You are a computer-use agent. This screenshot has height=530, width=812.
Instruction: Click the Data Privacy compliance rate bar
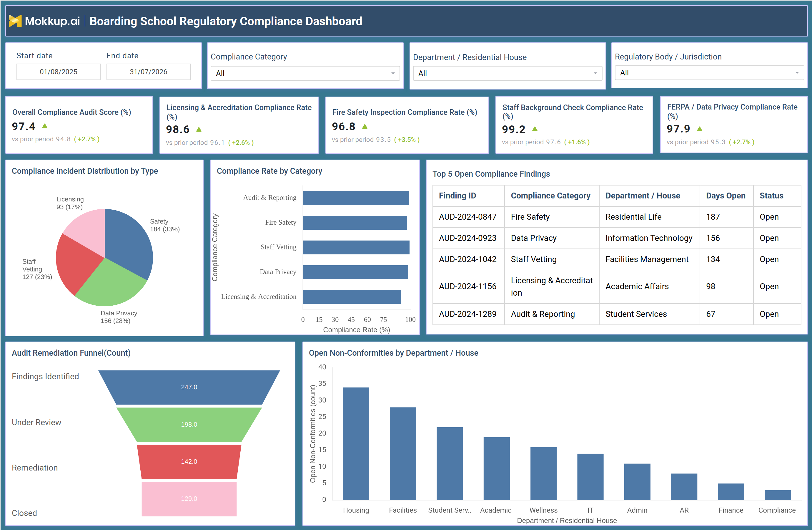coord(355,272)
